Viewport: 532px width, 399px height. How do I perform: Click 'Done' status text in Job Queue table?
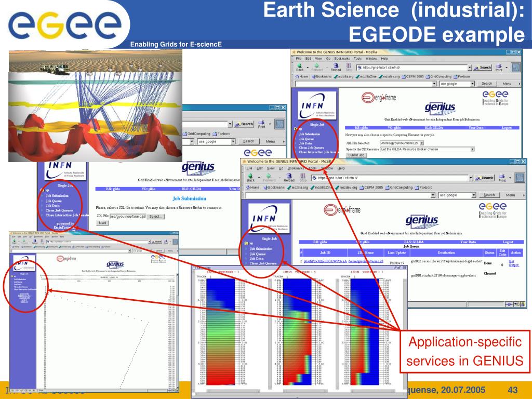coord(487,263)
